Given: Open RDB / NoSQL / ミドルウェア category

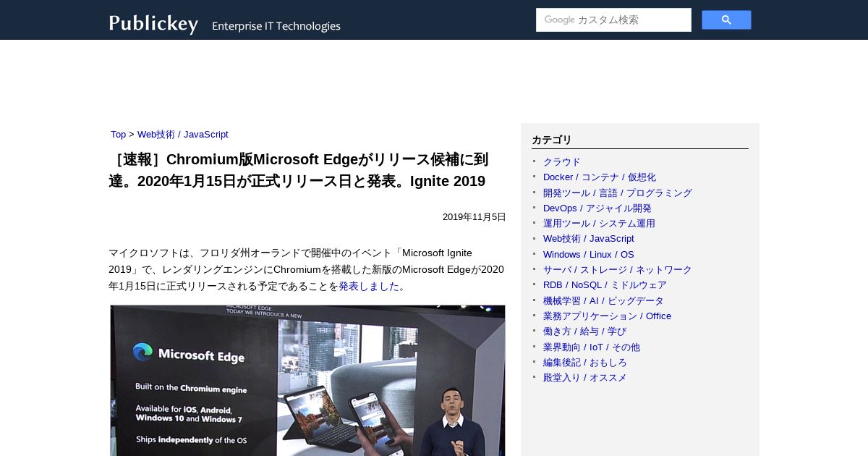Looking at the screenshot, I should 605,285.
